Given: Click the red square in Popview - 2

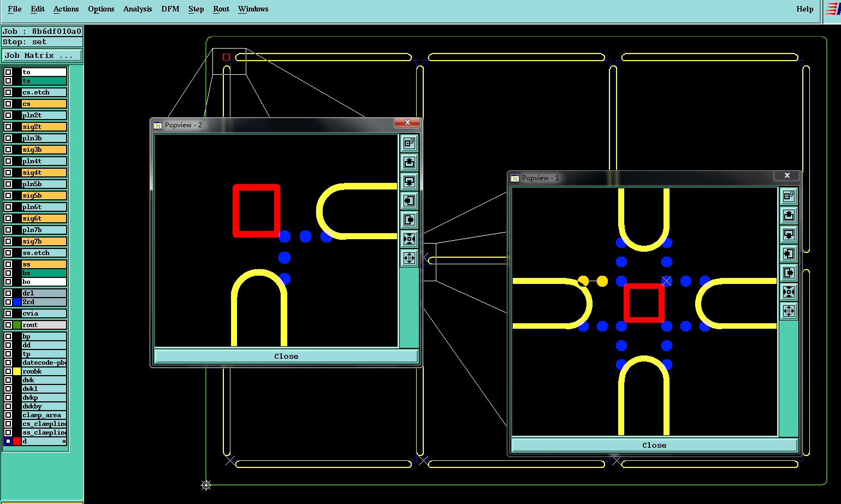Looking at the screenshot, I should pyautogui.click(x=257, y=211).
